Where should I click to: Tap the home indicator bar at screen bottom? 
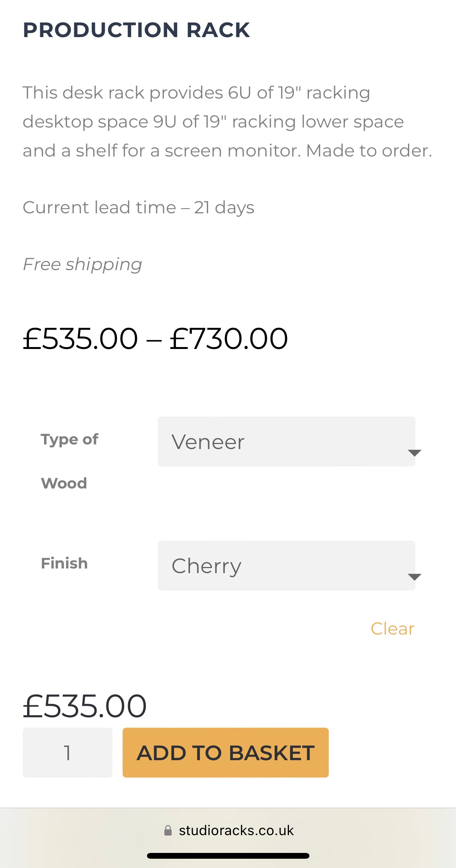tap(228, 856)
